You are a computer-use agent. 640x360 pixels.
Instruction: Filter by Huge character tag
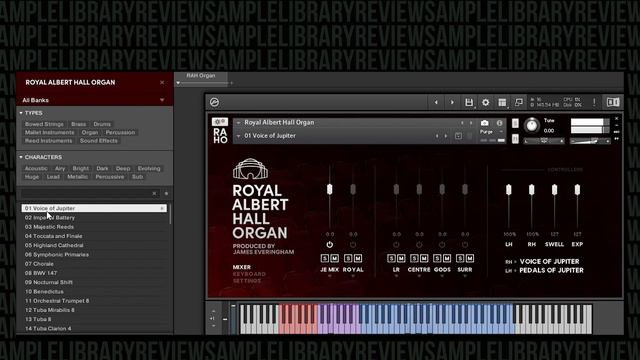(32, 177)
